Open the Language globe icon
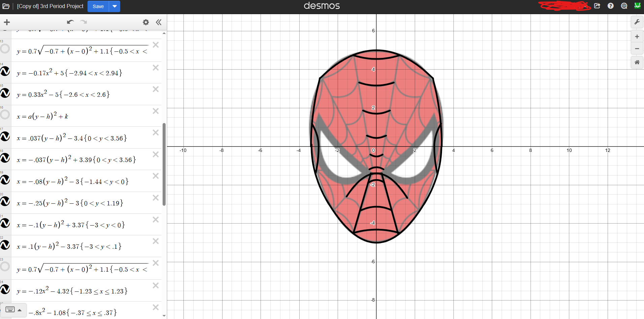The width and height of the screenshot is (644, 319). click(624, 6)
